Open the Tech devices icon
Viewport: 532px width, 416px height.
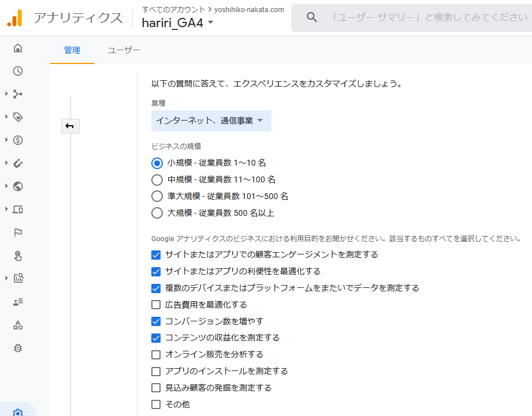(18, 209)
